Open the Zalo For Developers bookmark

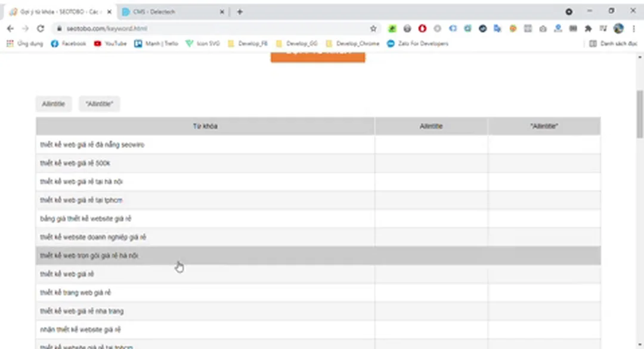coord(417,44)
